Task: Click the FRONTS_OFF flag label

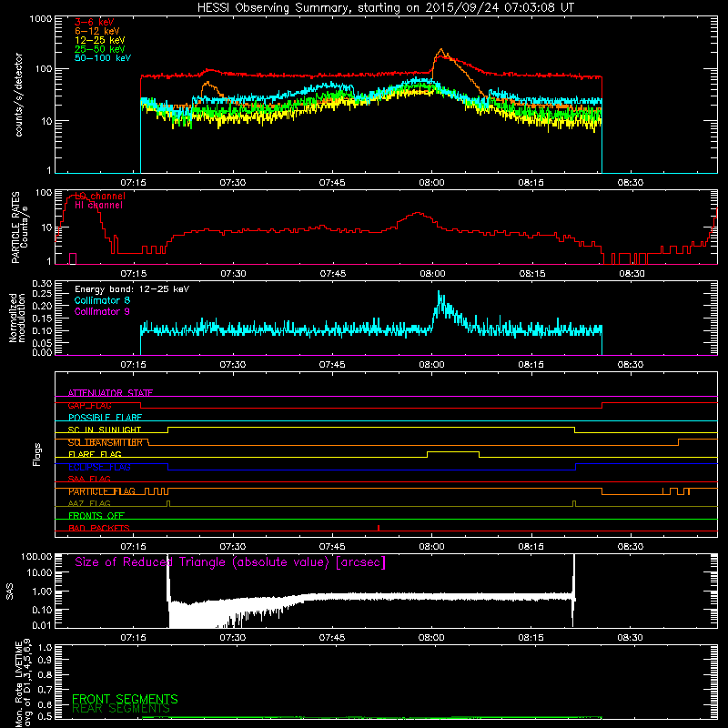Action: coord(96,516)
